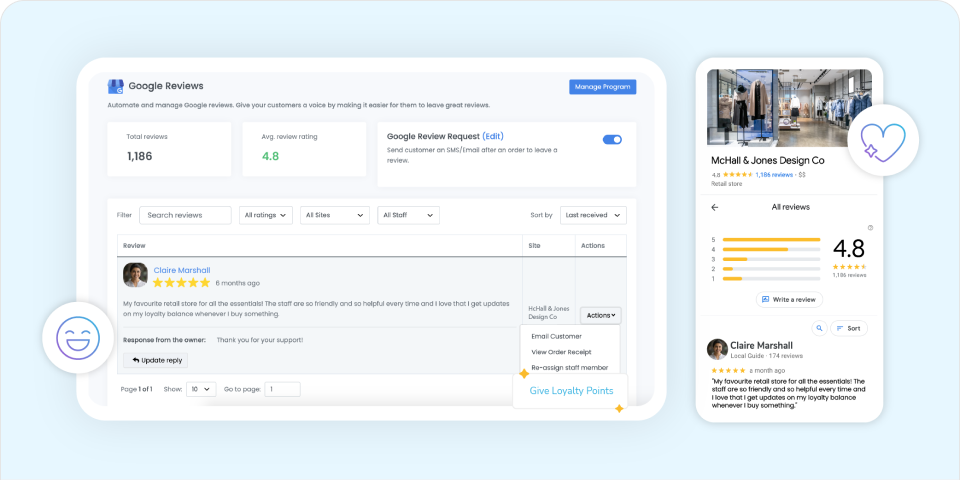Click the Update reply button
Screen dimensions: 960x480
pos(156,361)
